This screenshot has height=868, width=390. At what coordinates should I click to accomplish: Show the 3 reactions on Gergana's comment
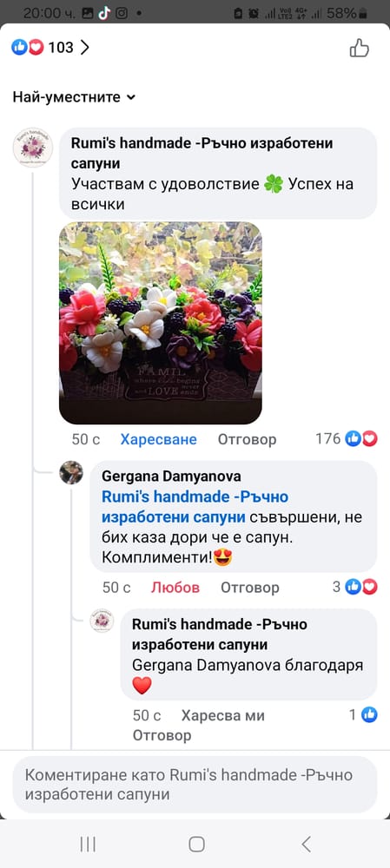(355, 587)
